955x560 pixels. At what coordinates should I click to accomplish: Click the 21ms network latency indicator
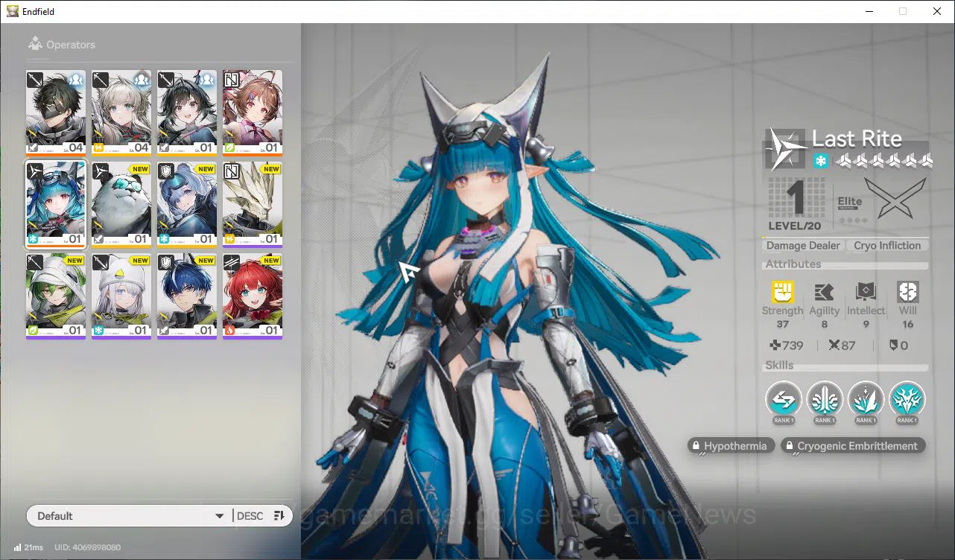click(28, 547)
